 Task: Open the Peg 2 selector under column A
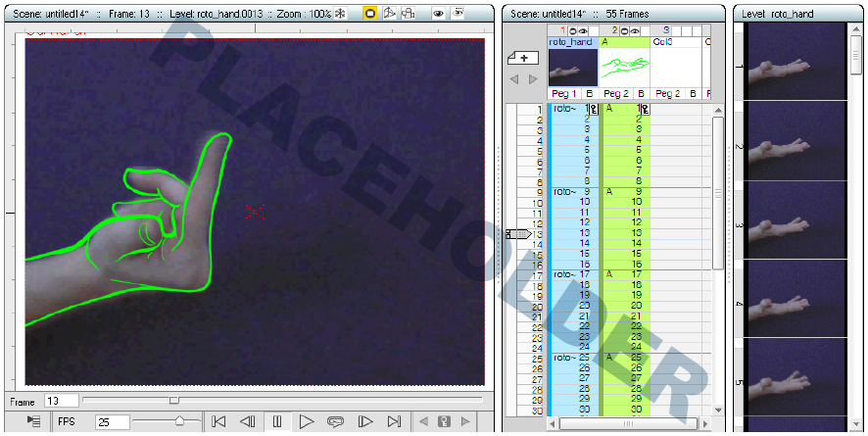[x=617, y=93]
